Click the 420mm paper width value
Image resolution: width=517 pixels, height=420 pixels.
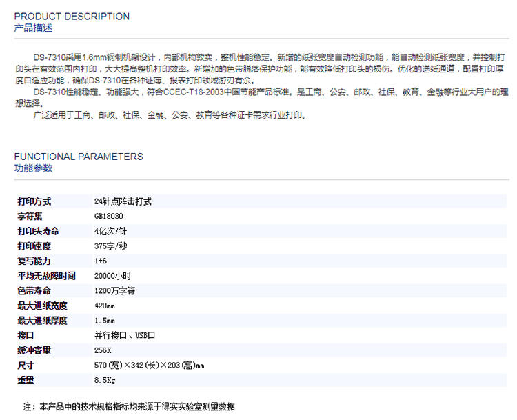pyautogui.click(x=105, y=306)
